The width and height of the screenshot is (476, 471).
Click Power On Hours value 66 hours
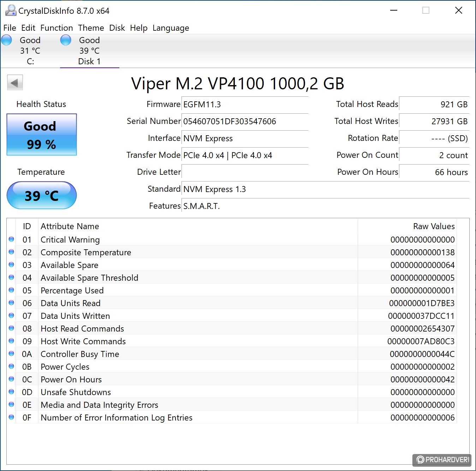[x=434, y=172]
